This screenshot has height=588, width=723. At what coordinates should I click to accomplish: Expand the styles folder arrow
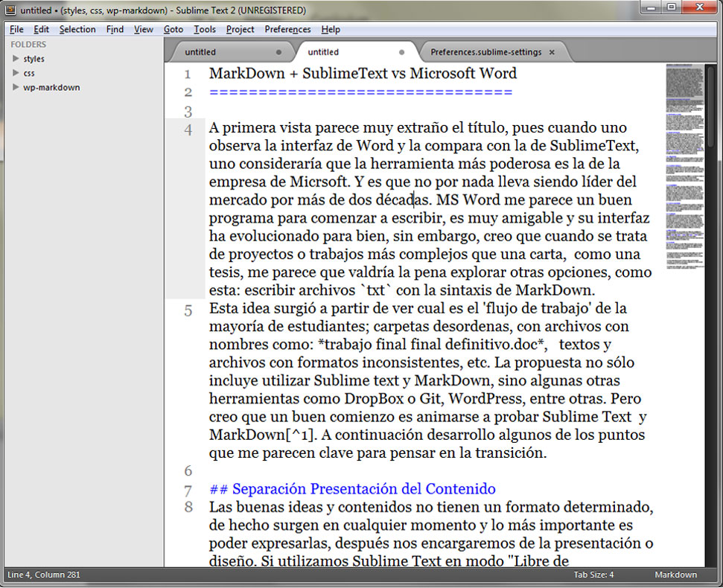(x=16, y=59)
